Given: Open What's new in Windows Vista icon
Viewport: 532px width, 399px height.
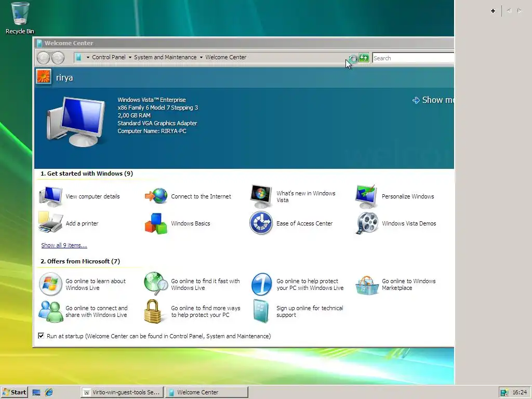Looking at the screenshot, I should coord(261,196).
